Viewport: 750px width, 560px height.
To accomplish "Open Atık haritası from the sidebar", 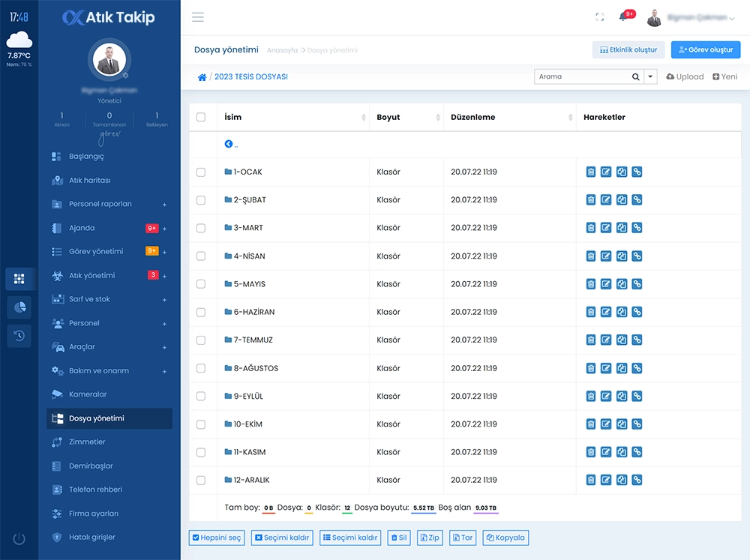I will (x=89, y=181).
